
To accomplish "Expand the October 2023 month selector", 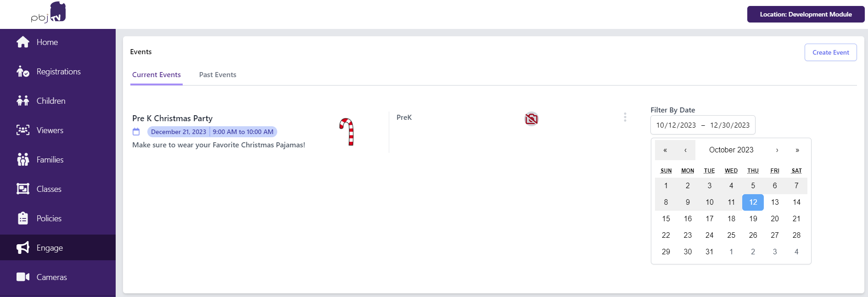I will (x=731, y=150).
